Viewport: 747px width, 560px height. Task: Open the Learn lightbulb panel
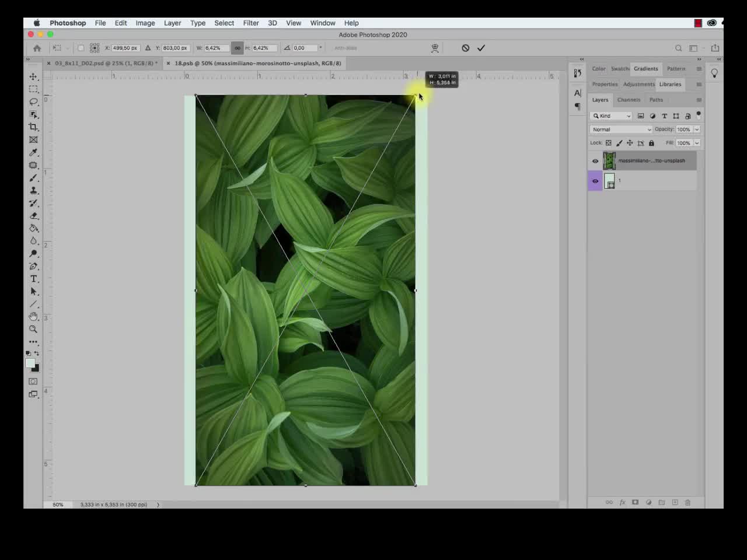pos(714,73)
